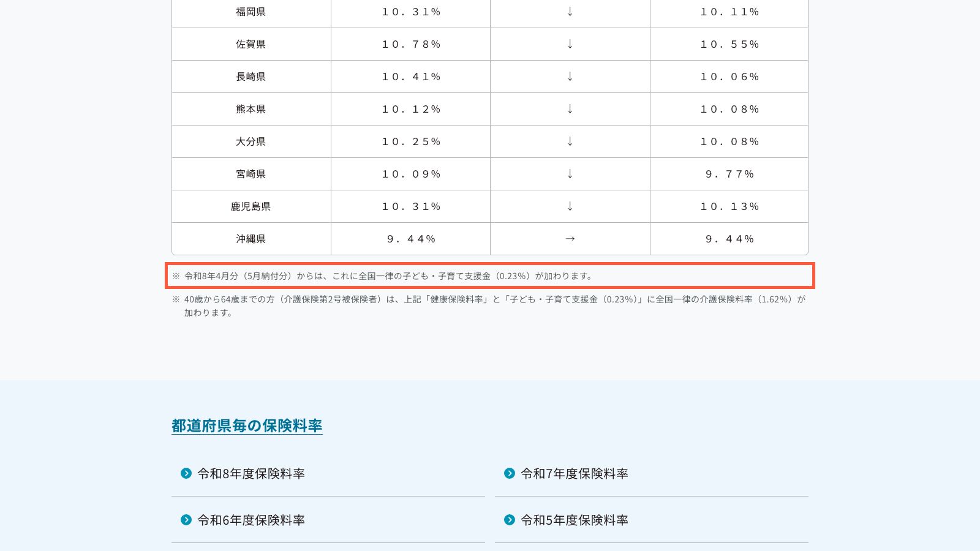Click the chevron icon beside 令和7年度保険料率
Screen dimensions: 980x551
(510, 473)
